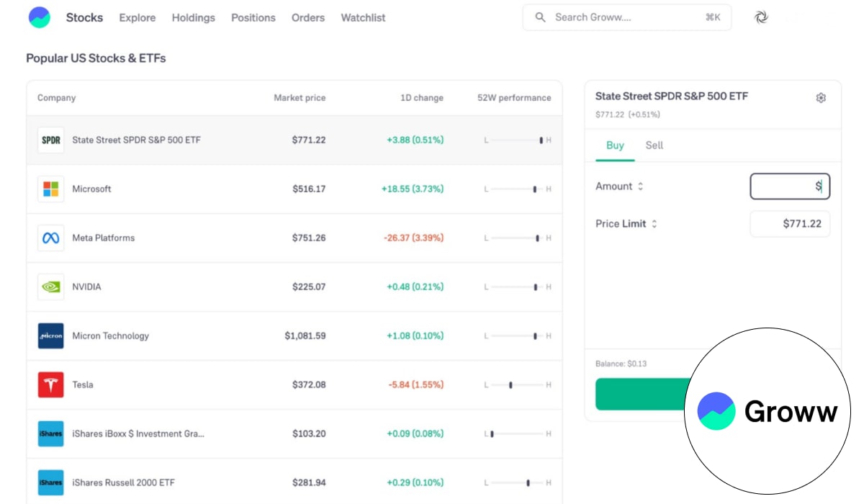The image size is (864, 504).
Task: Click the search magnifier icon
Action: (x=541, y=17)
